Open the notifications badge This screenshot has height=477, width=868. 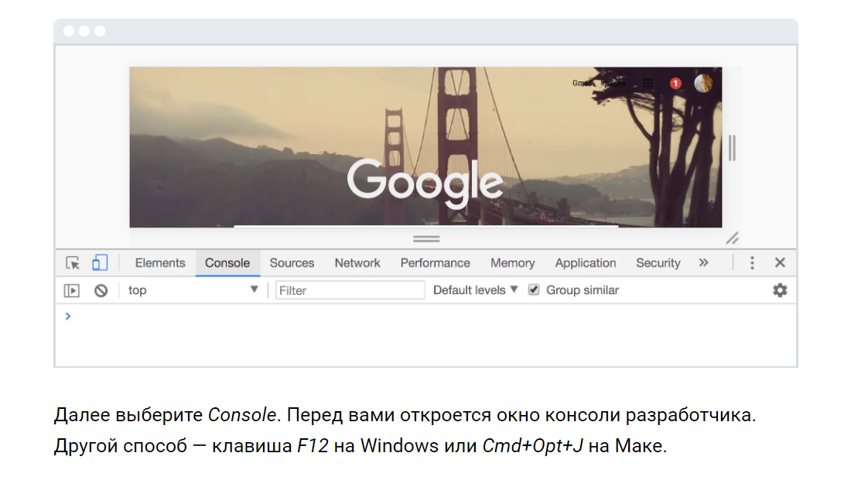click(675, 83)
